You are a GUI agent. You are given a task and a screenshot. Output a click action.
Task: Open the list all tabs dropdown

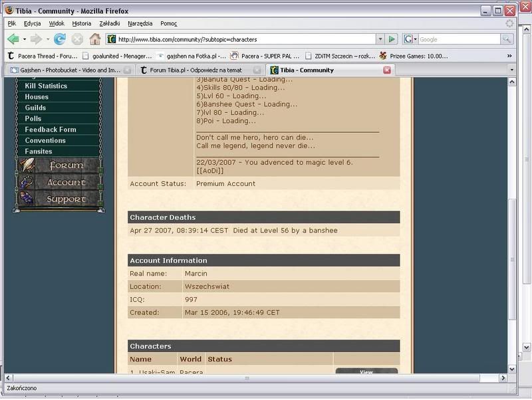pyautogui.click(x=511, y=70)
